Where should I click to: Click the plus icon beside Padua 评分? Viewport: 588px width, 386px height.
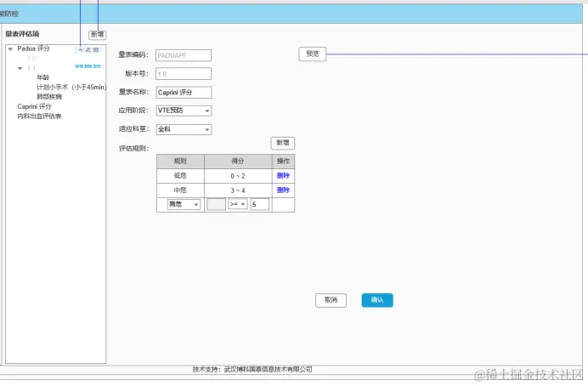click(x=80, y=49)
